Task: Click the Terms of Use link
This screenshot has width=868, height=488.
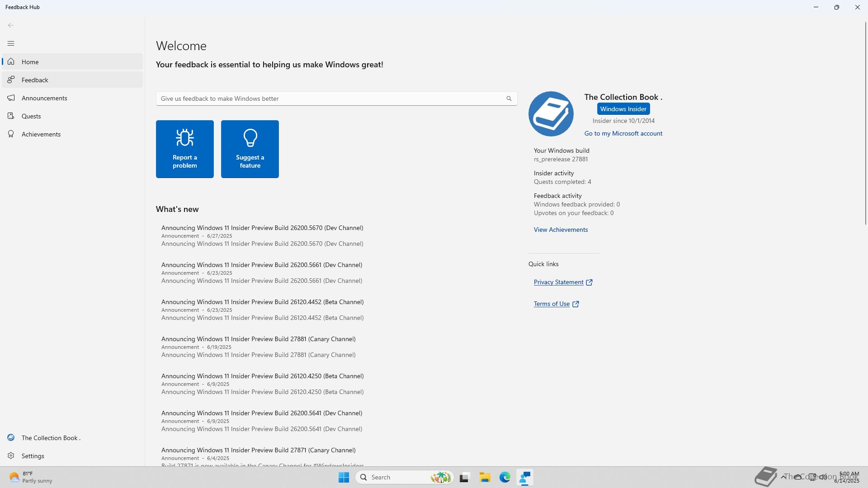Action: (552, 304)
